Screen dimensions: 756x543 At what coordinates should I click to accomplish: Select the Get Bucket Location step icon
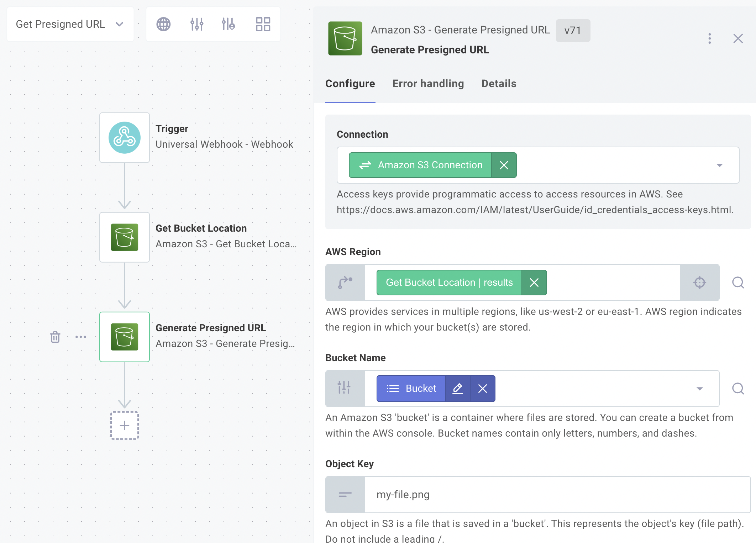coord(125,237)
